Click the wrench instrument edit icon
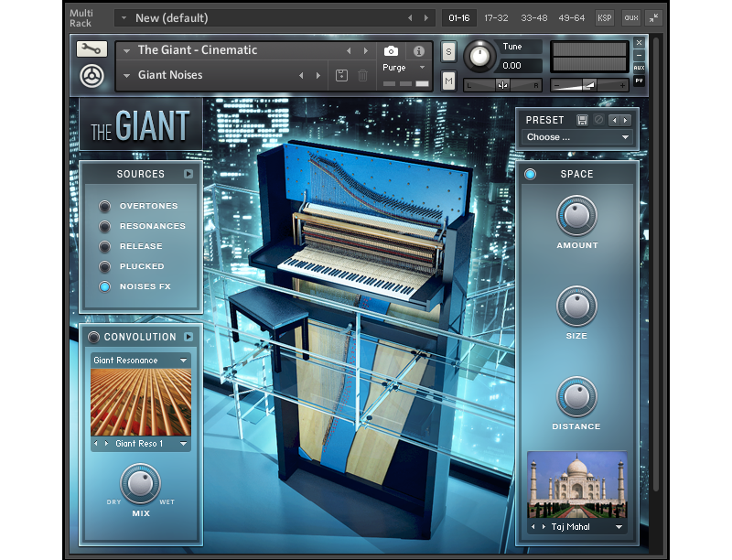 click(x=92, y=49)
